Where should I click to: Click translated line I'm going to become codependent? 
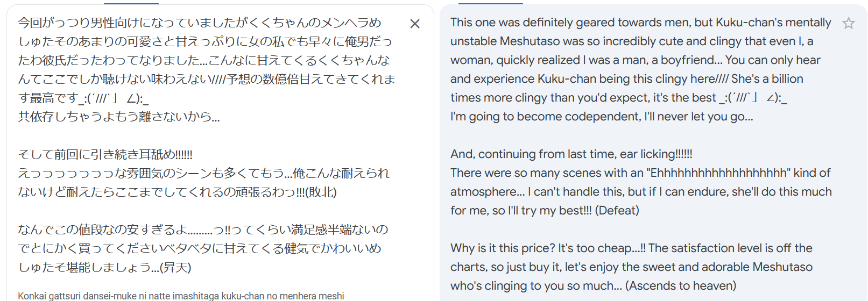coord(602,117)
